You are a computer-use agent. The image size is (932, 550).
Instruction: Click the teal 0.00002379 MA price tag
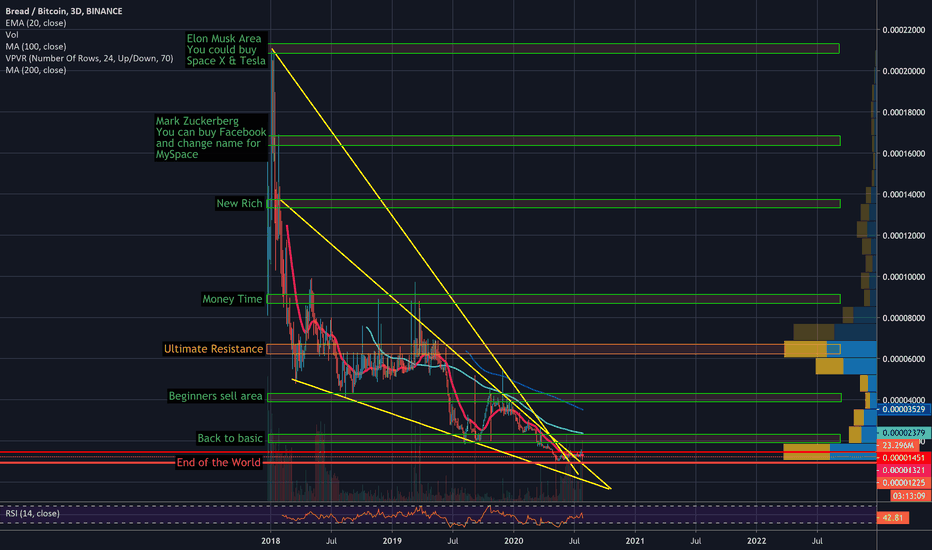[903, 433]
